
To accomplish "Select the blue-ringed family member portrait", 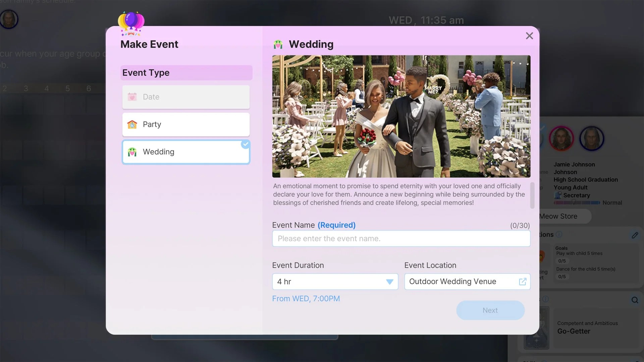I will (x=592, y=138).
